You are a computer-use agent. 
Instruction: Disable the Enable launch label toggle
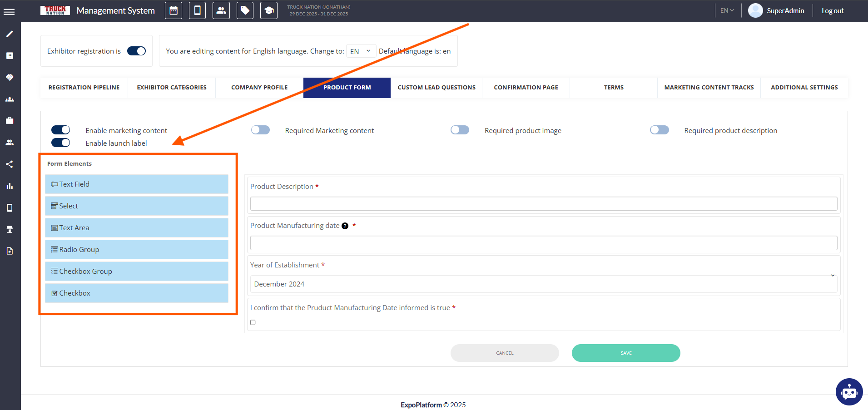(60, 143)
